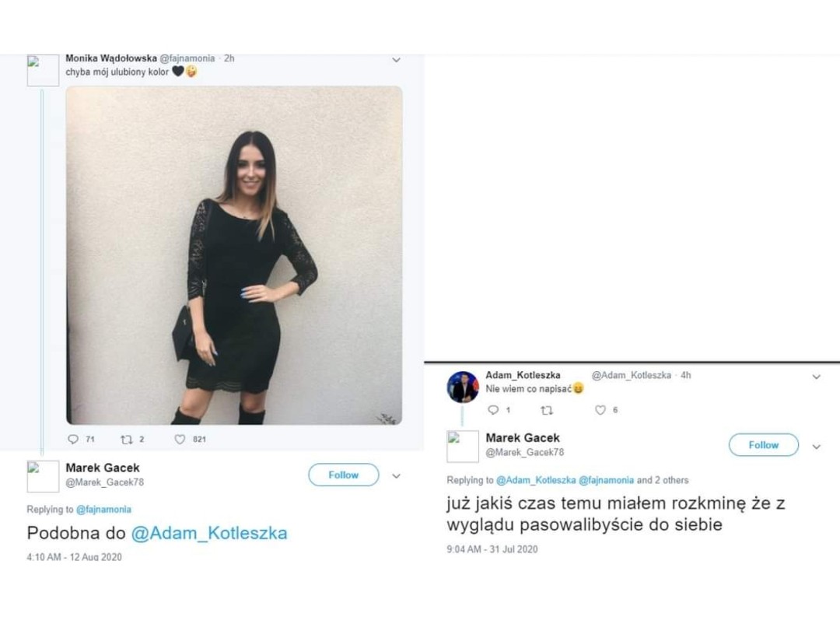The width and height of the screenshot is (840, 638).
Task: Expand options chevron on Monika's tweet
Action: (x=396, y=60)
